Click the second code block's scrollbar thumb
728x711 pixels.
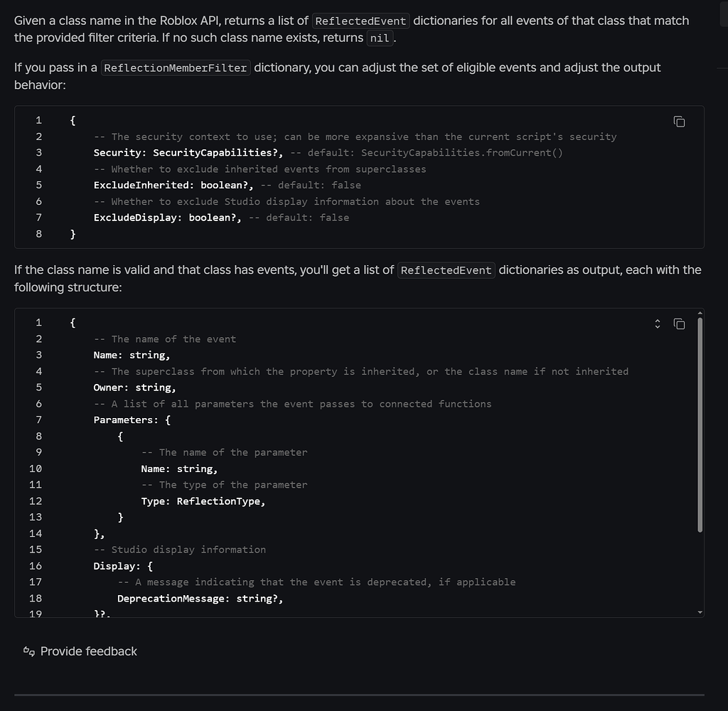(700, 425)
